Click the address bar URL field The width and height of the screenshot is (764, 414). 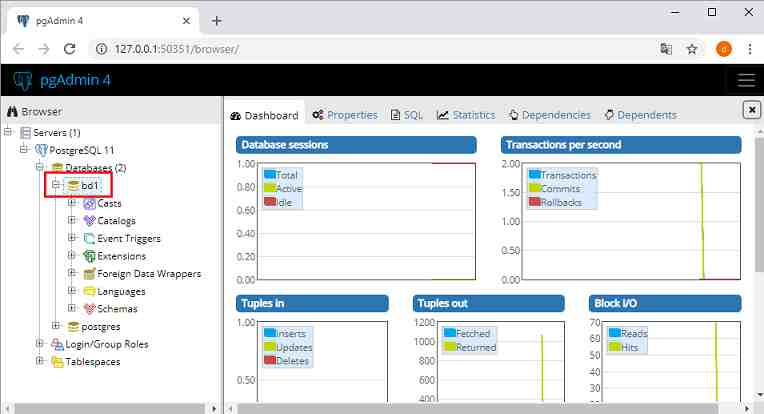[375, 49]
